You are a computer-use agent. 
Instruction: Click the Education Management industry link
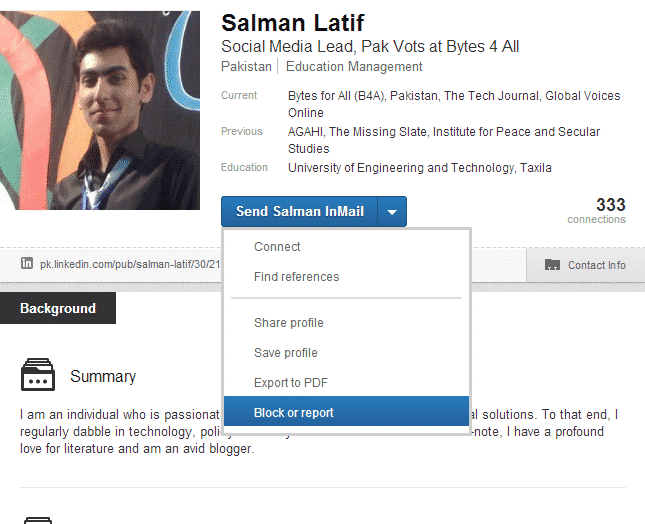click(x=354, y=67)
